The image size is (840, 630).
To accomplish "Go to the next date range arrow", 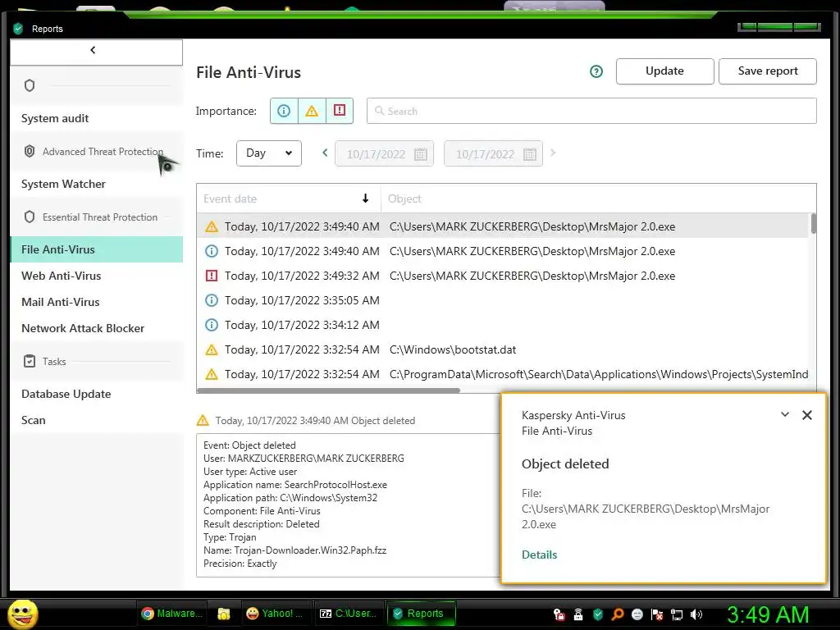I will point(553,153).
